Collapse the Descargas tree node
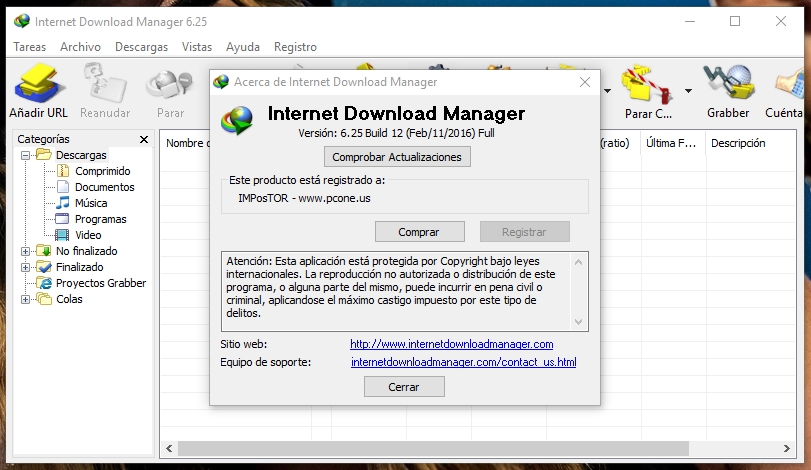The image size is (811, 470). [25, 155]
